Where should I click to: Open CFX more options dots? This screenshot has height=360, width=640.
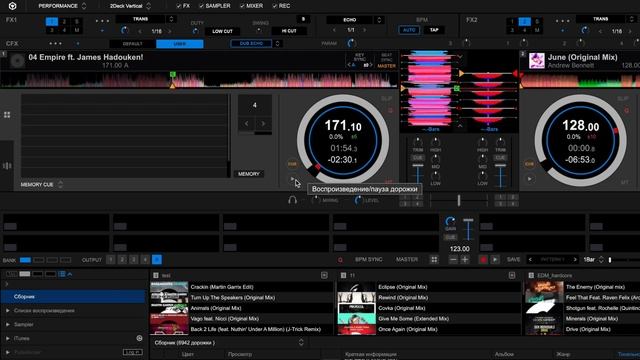[56, 44]
